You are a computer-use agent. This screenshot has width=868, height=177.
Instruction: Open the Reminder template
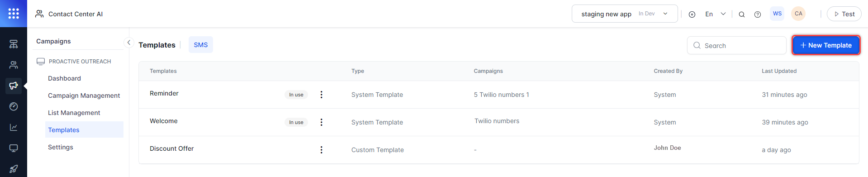pos(164,93)
